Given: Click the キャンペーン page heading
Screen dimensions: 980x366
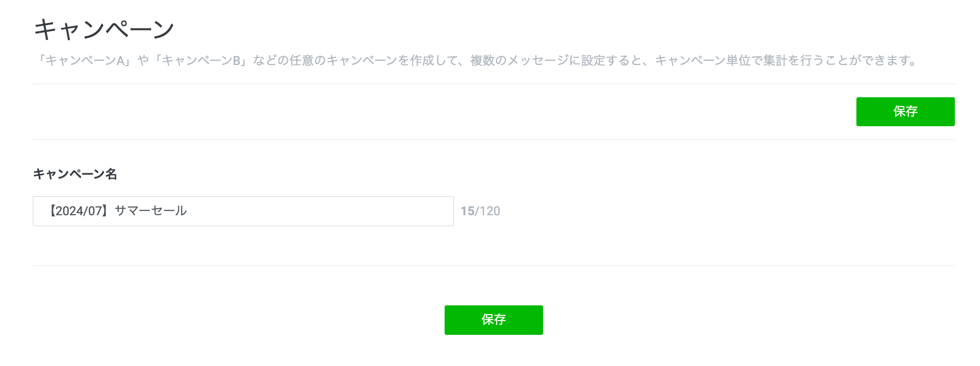Looking at the screenshot, I should [104, 29].
